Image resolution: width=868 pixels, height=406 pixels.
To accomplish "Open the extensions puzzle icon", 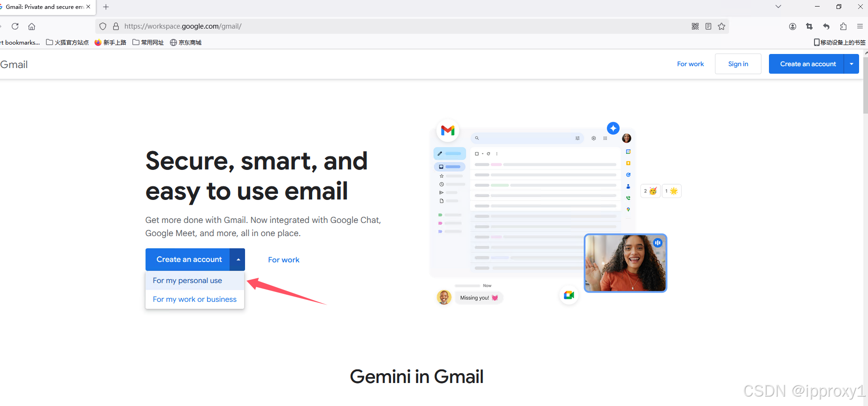I will point(843,26).
